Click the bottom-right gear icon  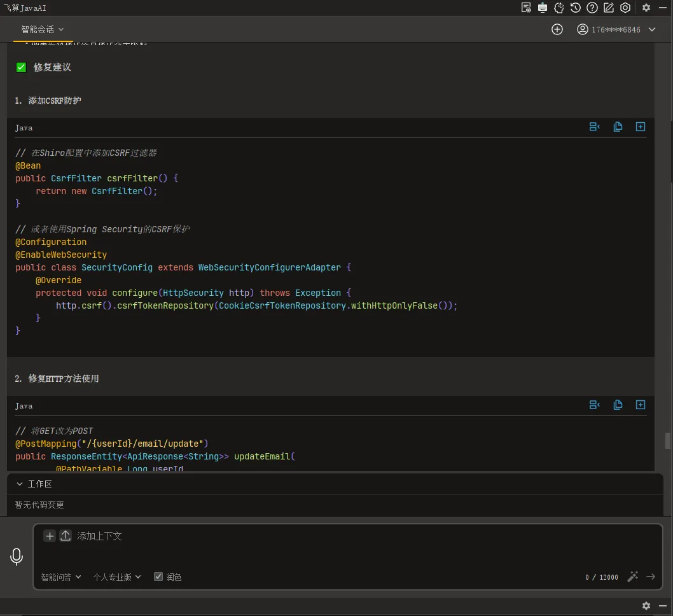tap(646, 605)
